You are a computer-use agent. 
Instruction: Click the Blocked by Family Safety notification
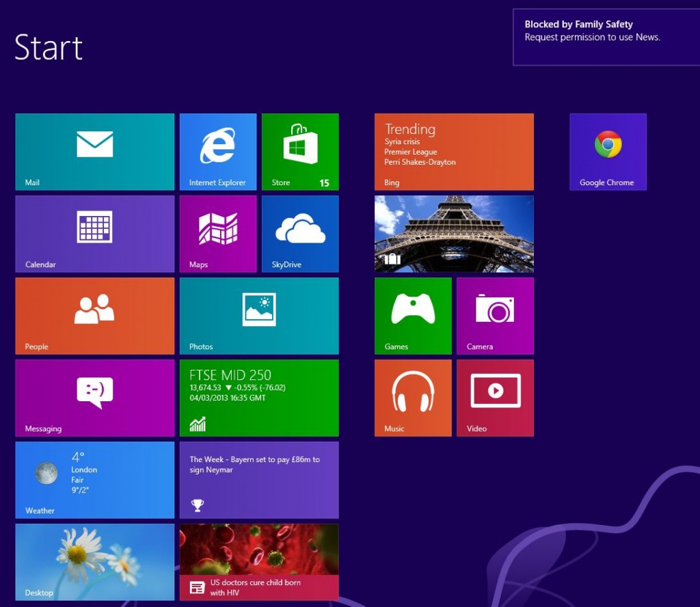tap(606, 38)
